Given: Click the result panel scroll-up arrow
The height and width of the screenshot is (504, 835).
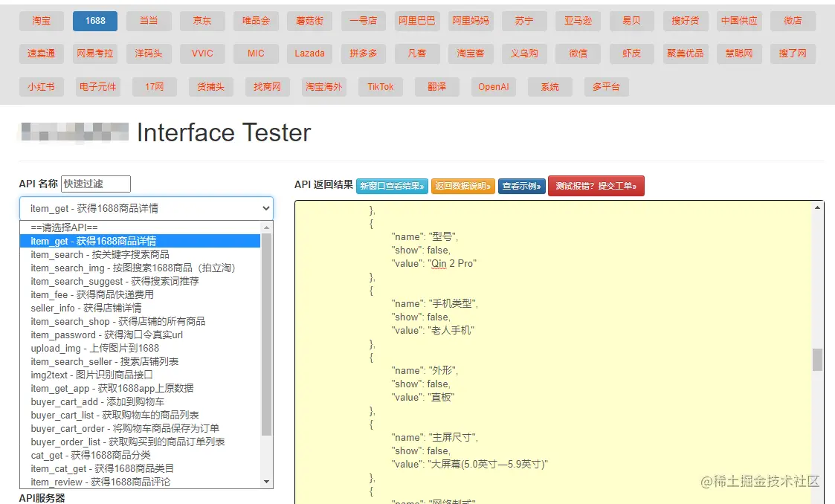Looking at the screenshot, I should [x=817, y=207].
